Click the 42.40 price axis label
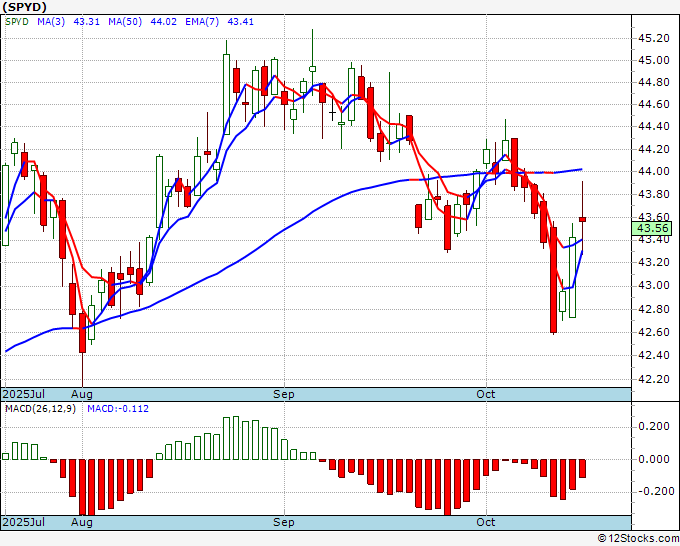 [654, 356]
